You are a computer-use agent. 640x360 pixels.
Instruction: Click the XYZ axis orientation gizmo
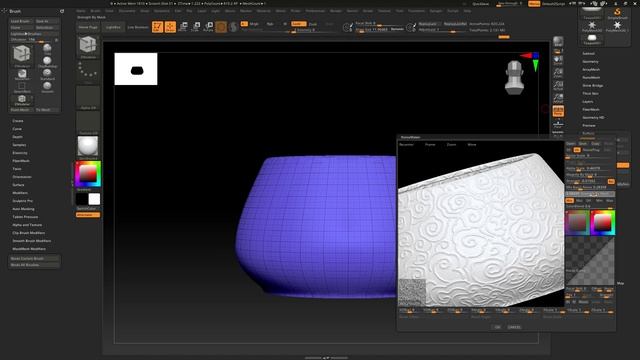[531, 61]
